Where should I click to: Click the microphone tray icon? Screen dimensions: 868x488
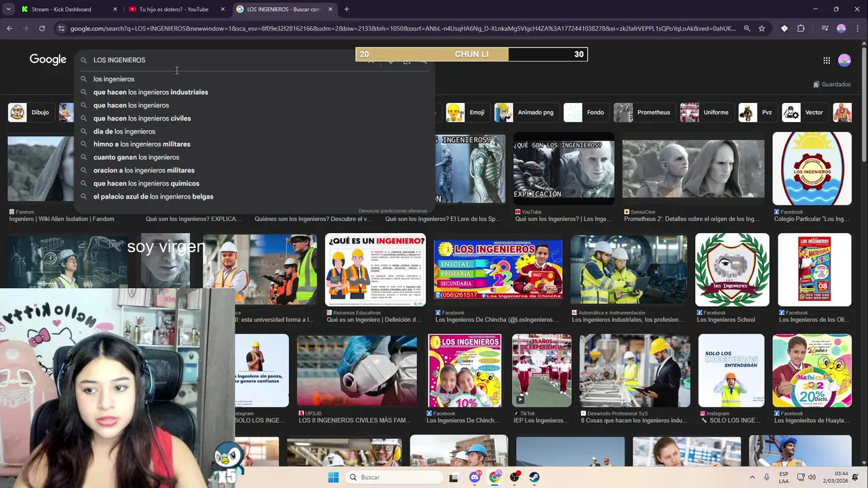[767, 477]
